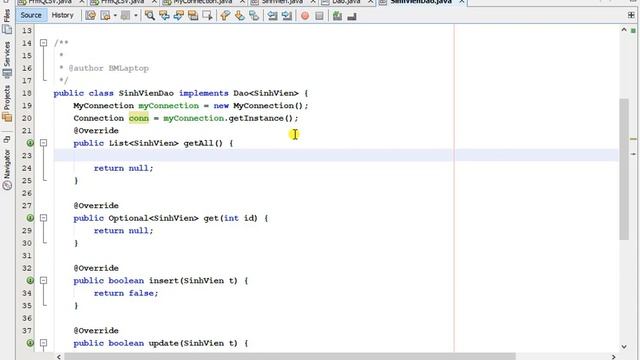Click the split editor icon at toolbar right

(631, 15)
